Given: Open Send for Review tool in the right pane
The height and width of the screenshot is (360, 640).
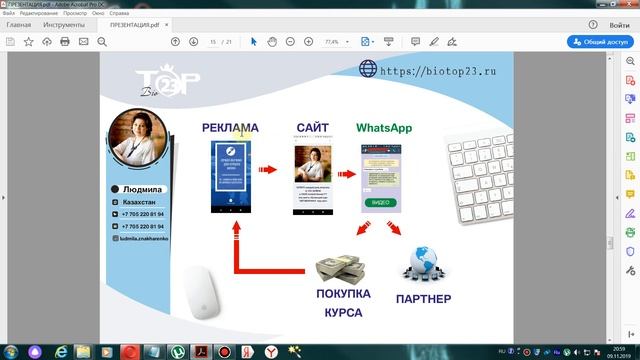Looking at the screenshot, I should 630,175.
